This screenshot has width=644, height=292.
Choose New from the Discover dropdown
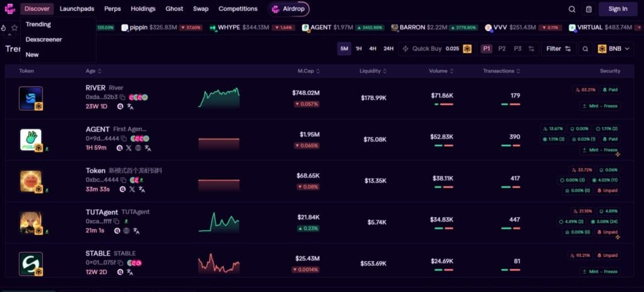[x=32, y=55]
